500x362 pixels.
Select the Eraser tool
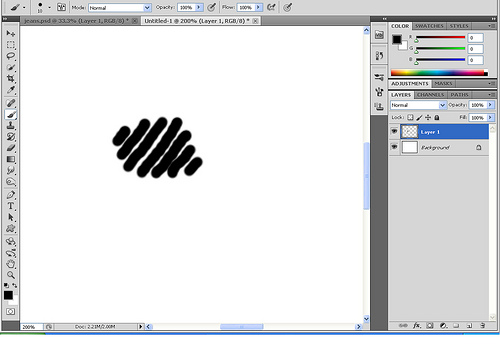coord(11,148)
